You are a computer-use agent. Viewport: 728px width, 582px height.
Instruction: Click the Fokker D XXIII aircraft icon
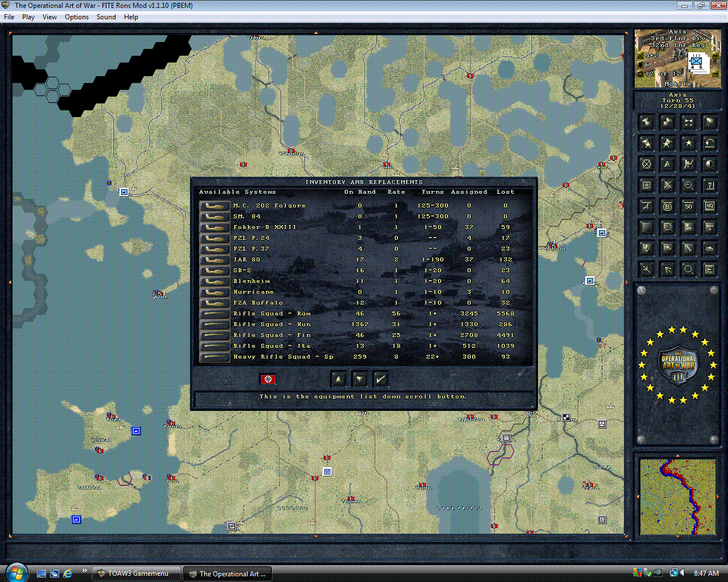214,227
